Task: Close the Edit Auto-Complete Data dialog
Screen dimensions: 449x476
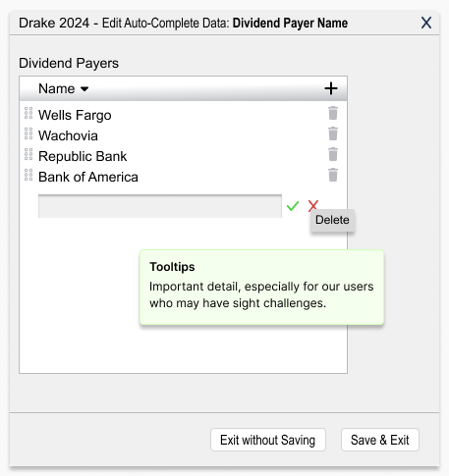Action: (426, 23)
